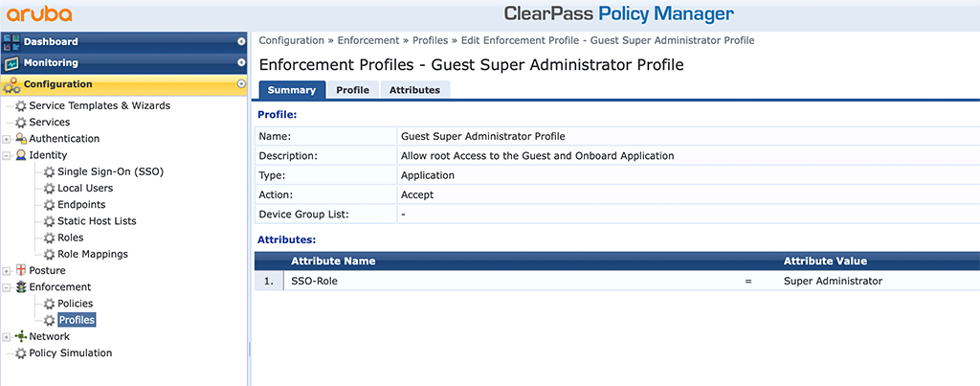Click the Enforcement traffic light icon
This screenshot has width=980, height=386.
coord(21,287)
